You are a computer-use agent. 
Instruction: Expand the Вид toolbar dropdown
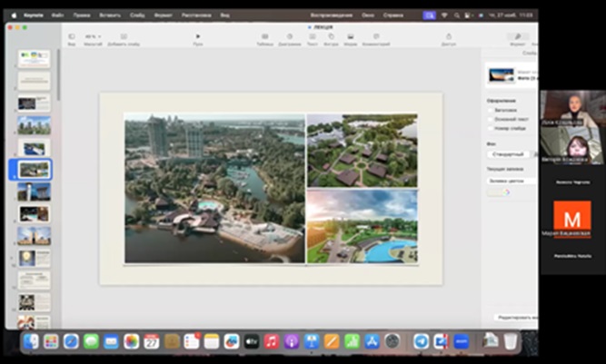pyautogui.click(x=71, y=37)
